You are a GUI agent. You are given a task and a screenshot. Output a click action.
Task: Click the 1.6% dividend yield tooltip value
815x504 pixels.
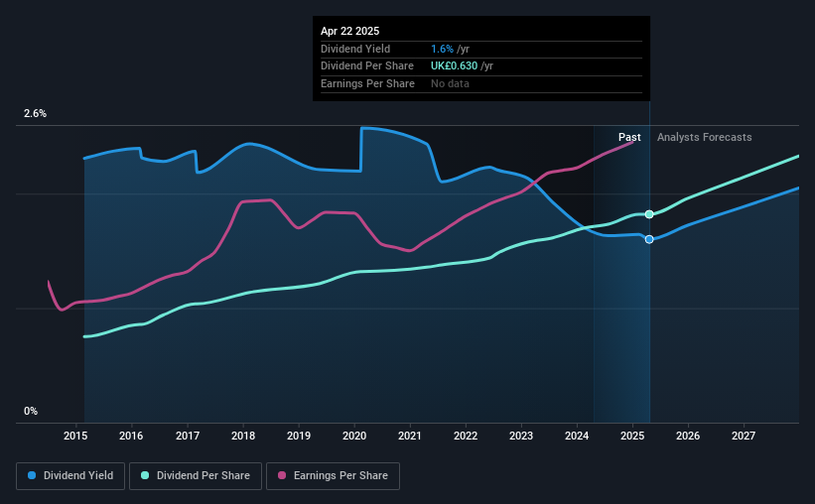pyautogui.click(x=442, y=49)
